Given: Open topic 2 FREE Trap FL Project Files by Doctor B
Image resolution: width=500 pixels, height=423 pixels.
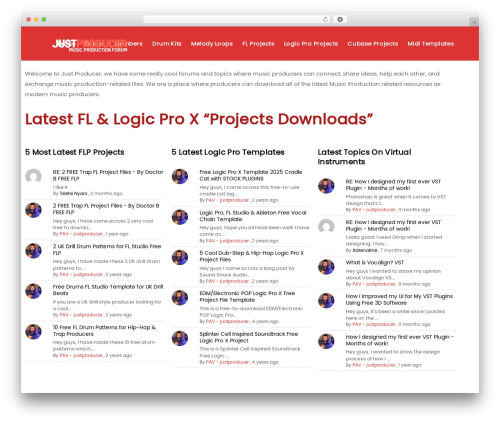Looking at the screenshot, I should pyautogui.click(x=106, y=209).
